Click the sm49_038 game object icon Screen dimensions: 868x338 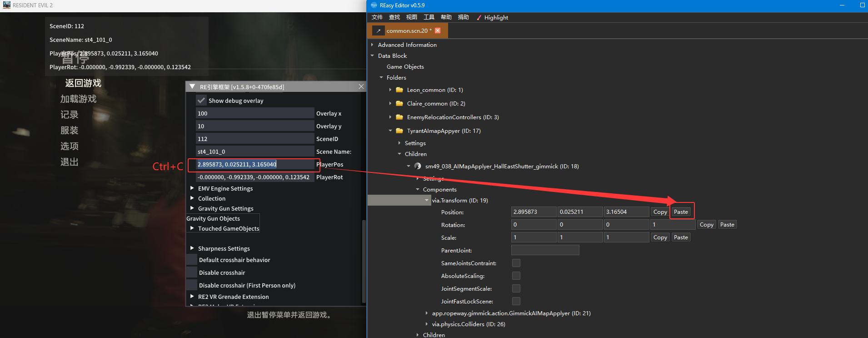coord(418,166)
